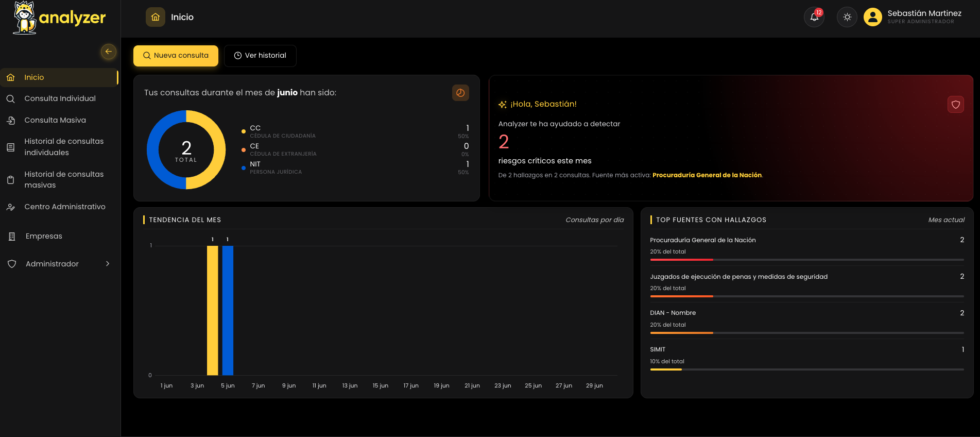Click Ver historial button
Image resolution: width=980 pixels, height=437 pixels.
tap(260, 56)
